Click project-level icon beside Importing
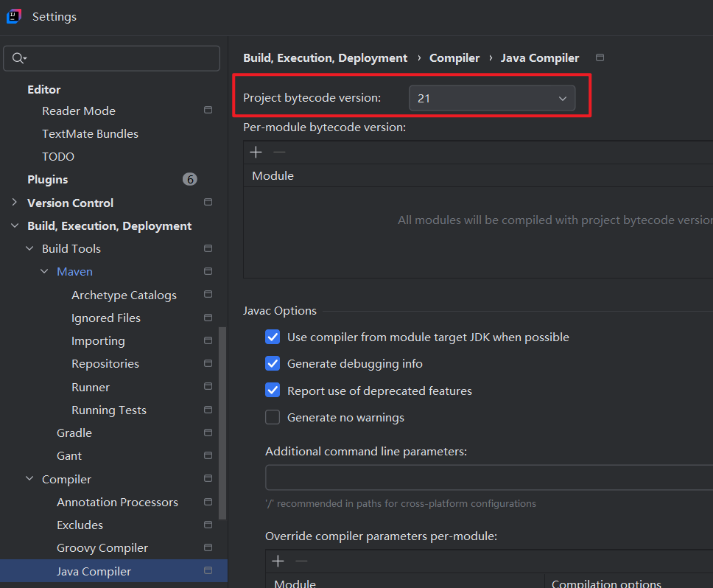The image size is (713, 588). point(208,340)
